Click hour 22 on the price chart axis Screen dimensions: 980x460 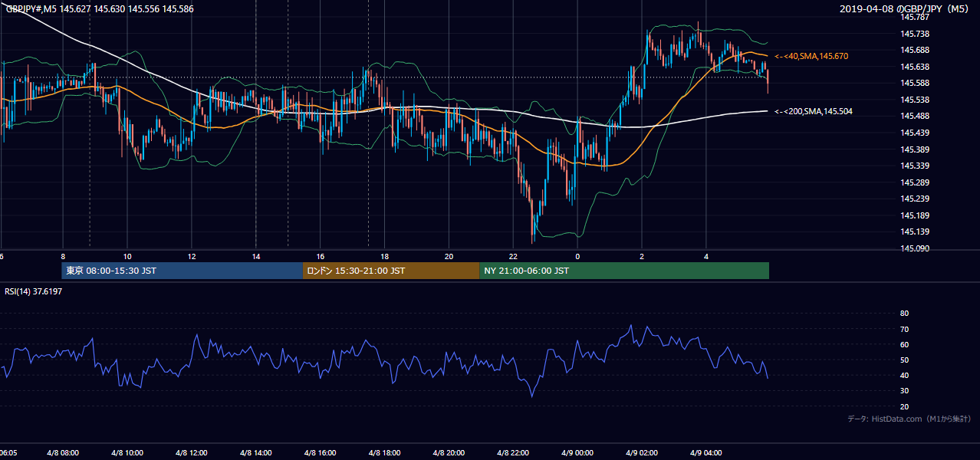(513, 257)
